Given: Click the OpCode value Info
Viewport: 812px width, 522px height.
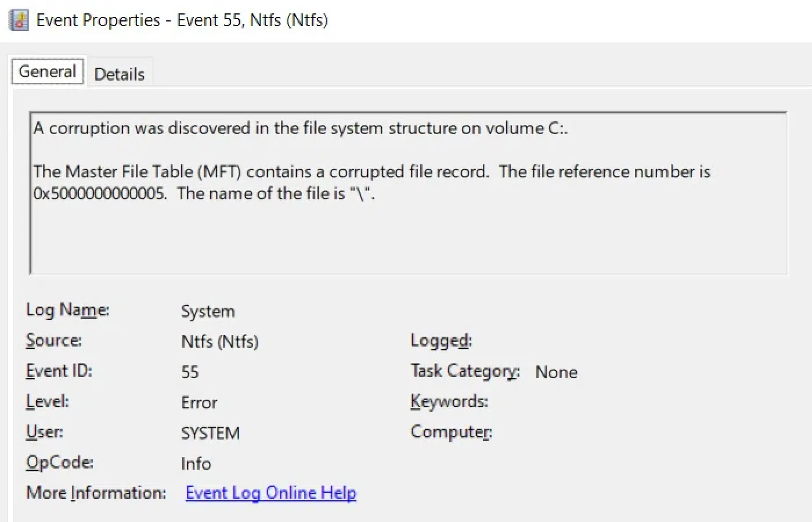Looking at the screenshot, I should [x=196, y=463].
